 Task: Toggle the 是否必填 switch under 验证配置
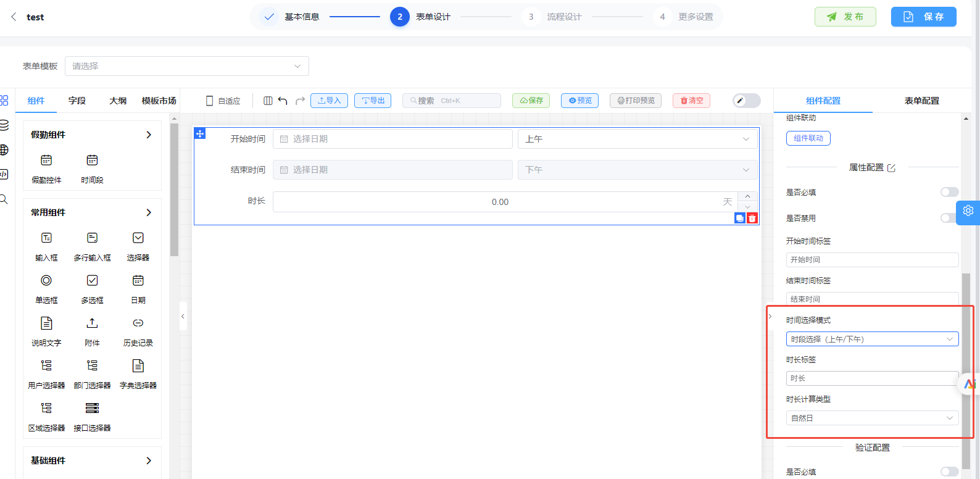click(x=949, y=472)
